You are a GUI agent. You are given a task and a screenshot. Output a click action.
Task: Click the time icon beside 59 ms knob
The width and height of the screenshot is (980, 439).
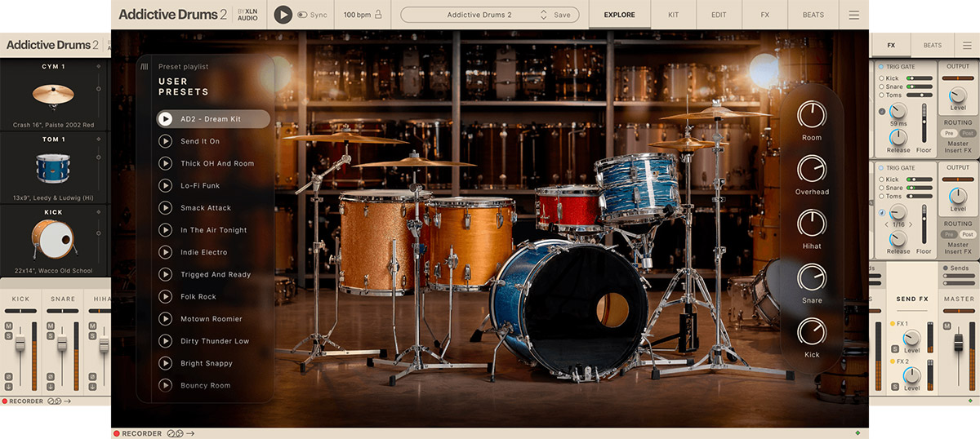point(881,111)
